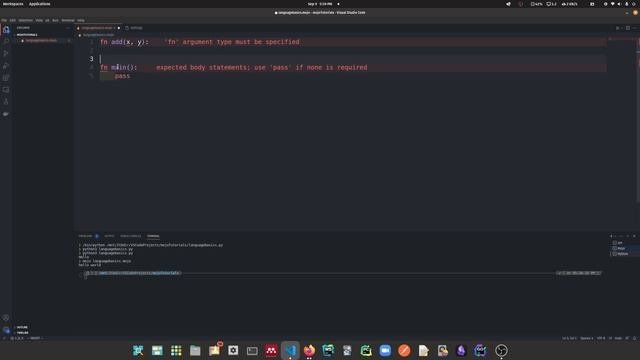Click the Explorer panel ellipsis menu
The height and width of the screenshot is (360, 640).
pos(68,28)
